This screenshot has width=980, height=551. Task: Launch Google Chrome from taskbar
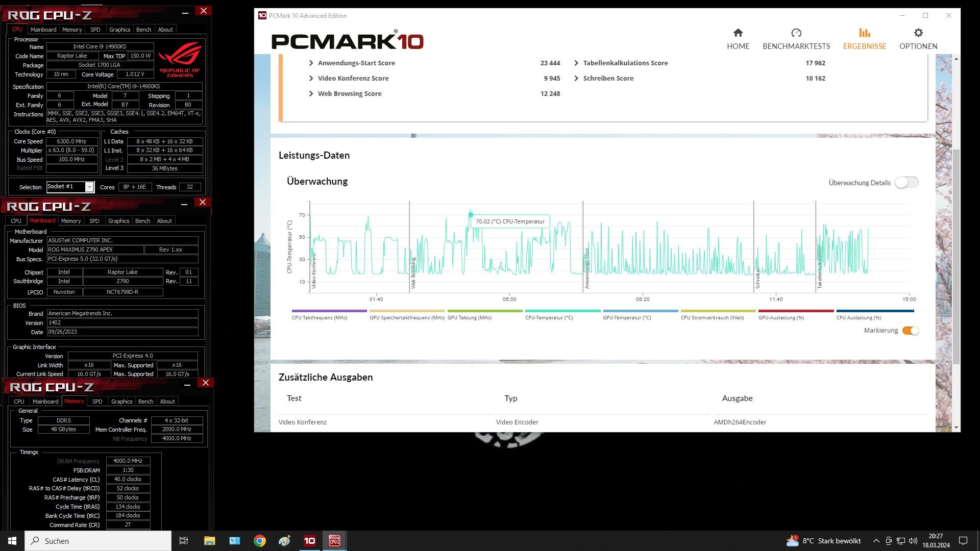point(259,541)
